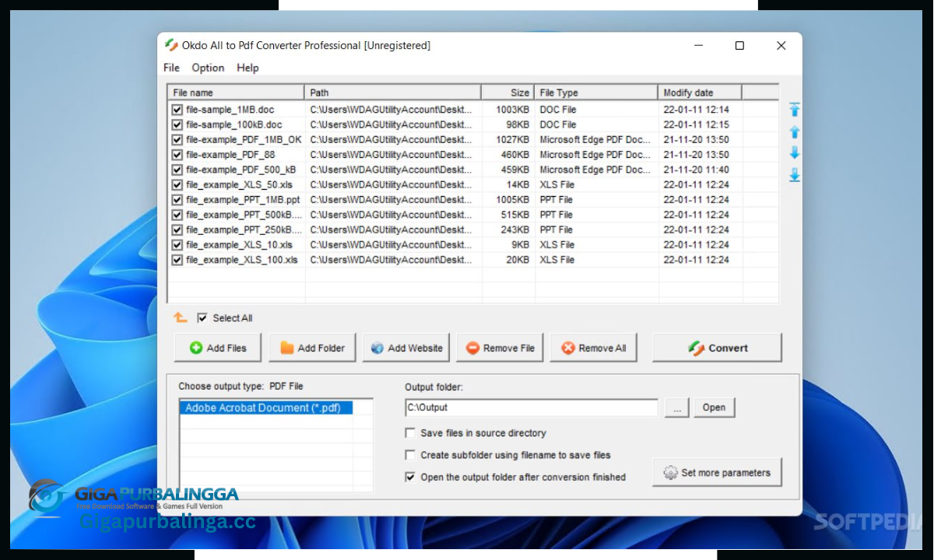
Task: Click Remove All button
Action: coord(594,348)
